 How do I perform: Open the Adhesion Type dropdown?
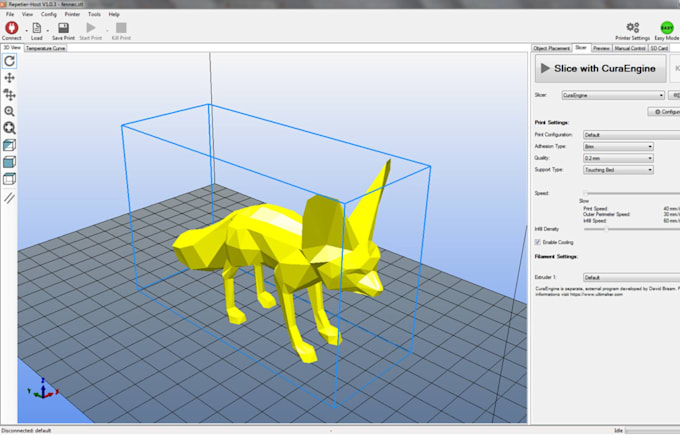618,147
